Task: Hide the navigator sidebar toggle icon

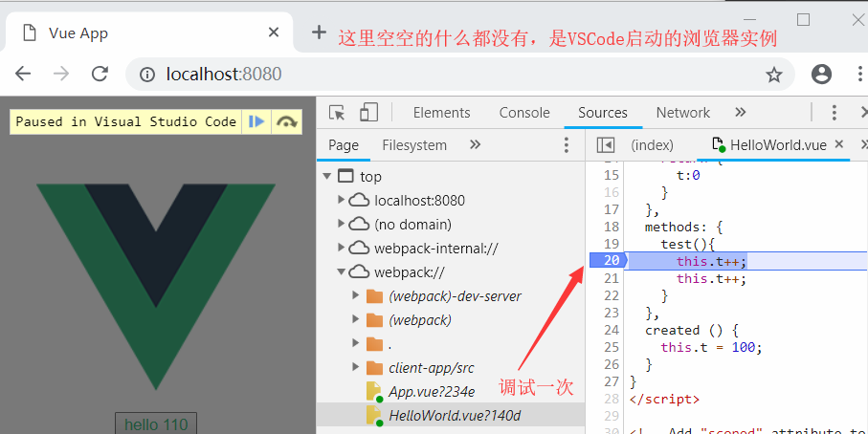Action: [x=606, y=145]
